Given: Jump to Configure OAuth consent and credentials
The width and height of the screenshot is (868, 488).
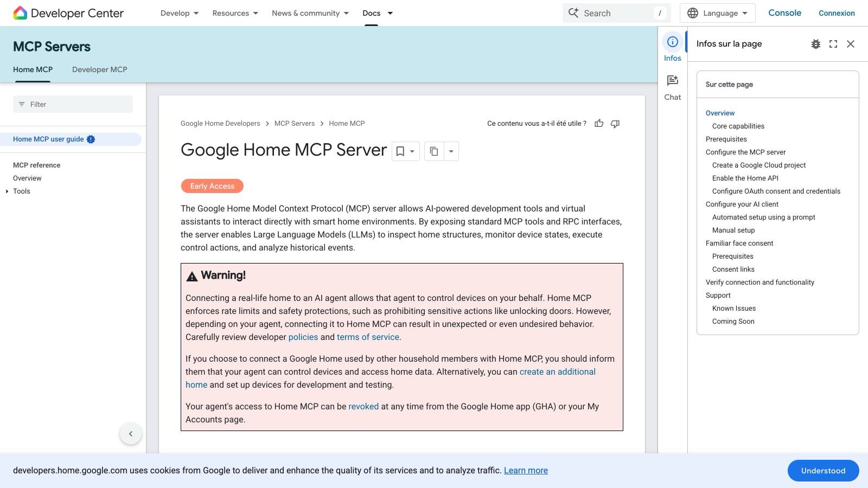Looking at the screenshot, I should [776, 191].
